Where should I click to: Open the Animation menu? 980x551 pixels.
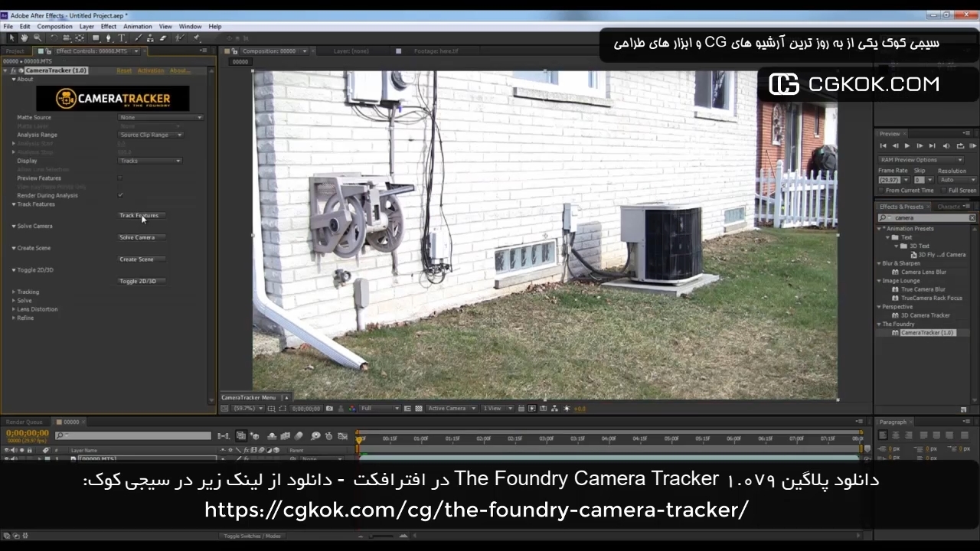[137, 26]
